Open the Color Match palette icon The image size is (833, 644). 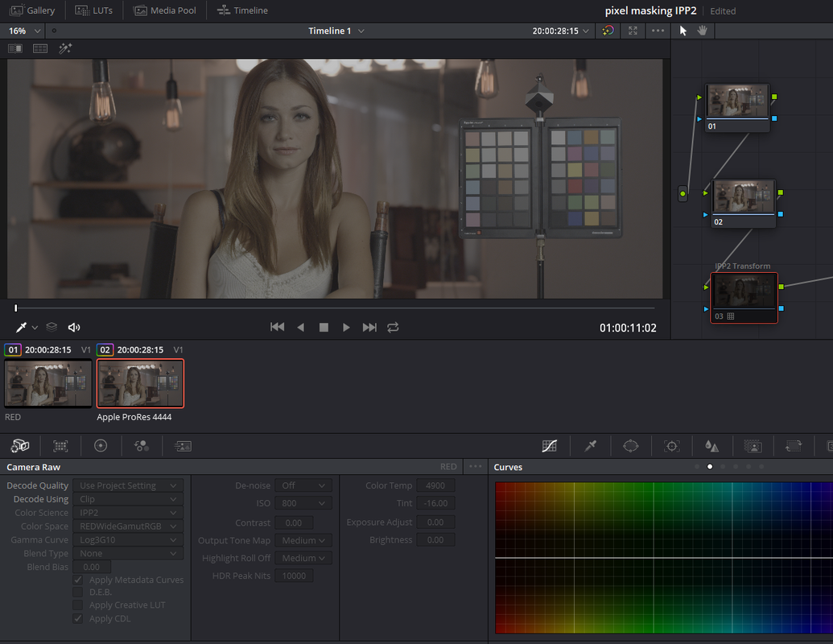point(60,446)
